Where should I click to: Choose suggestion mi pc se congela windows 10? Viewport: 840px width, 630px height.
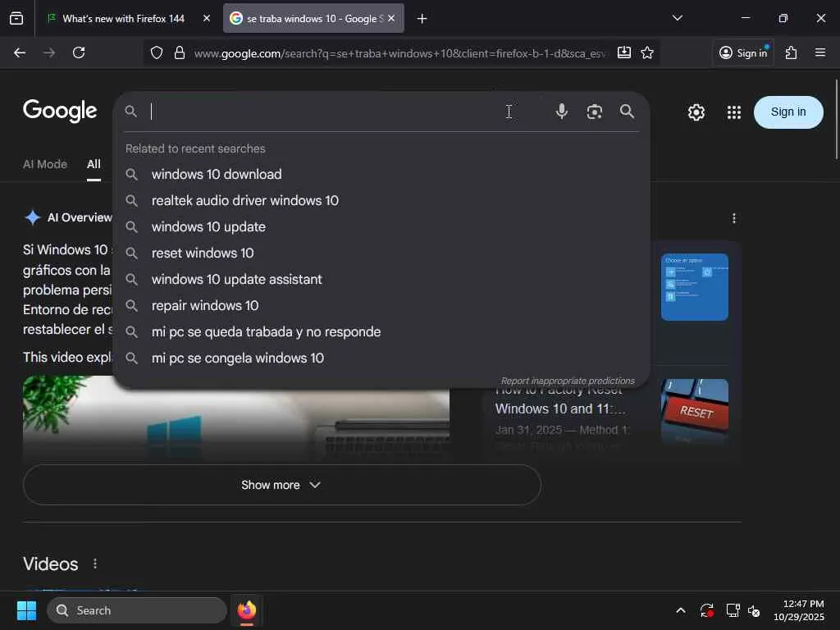tap(381, 358)
